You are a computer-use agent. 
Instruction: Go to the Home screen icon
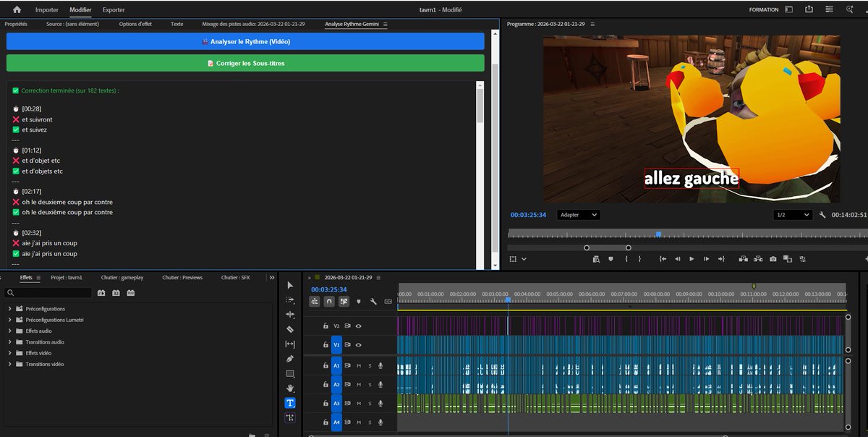17,10
